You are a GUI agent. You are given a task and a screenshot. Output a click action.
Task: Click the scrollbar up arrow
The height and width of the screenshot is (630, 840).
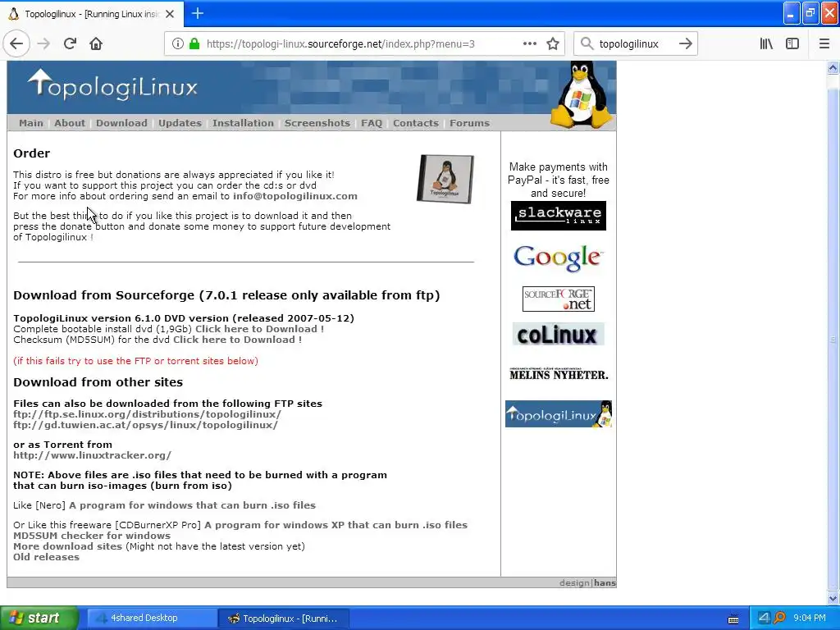[833, 67]
